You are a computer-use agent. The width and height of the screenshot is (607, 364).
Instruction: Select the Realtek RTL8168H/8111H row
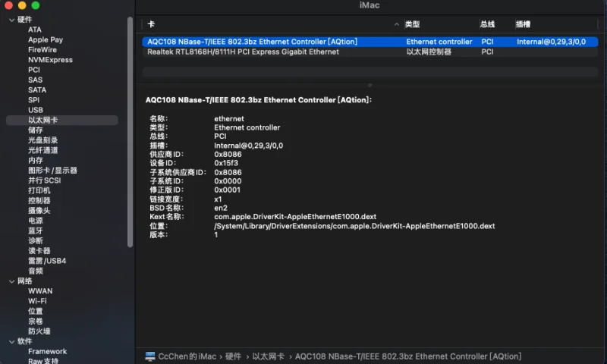pyautogui.click(x=243, y=52)
